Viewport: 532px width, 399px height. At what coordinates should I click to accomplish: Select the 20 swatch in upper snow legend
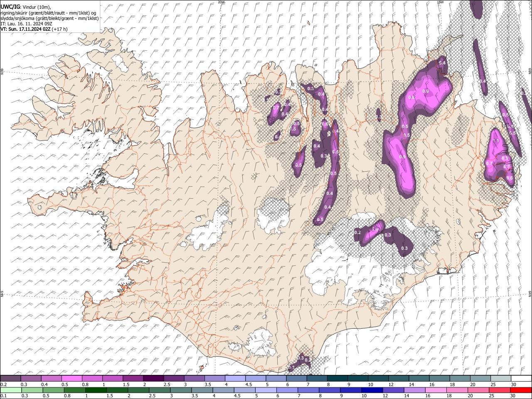480,378
